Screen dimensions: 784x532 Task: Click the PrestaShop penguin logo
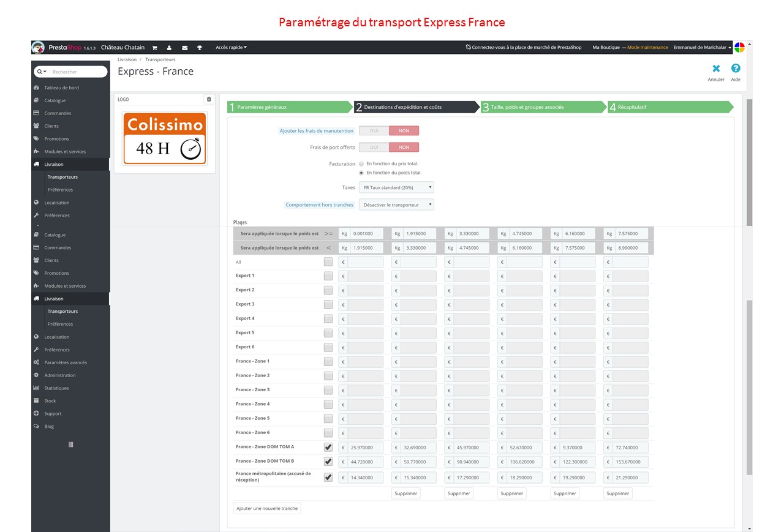point(39,48)
